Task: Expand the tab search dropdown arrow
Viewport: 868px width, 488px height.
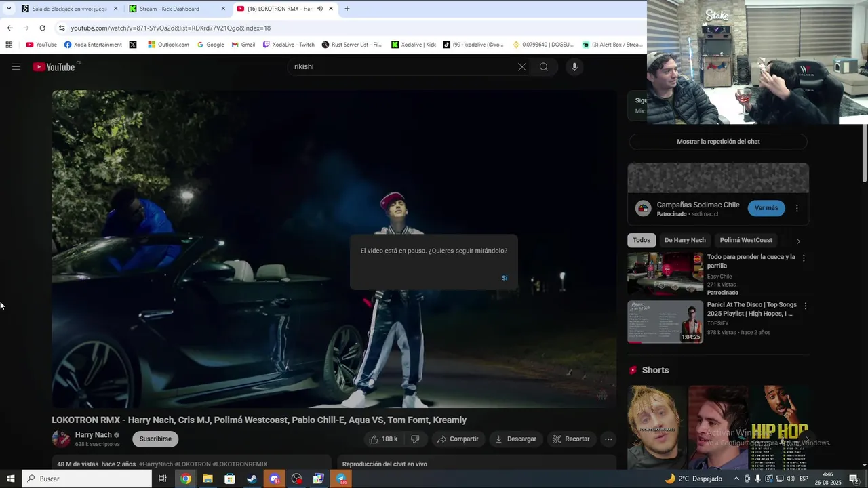Action: tap(9, 9)
